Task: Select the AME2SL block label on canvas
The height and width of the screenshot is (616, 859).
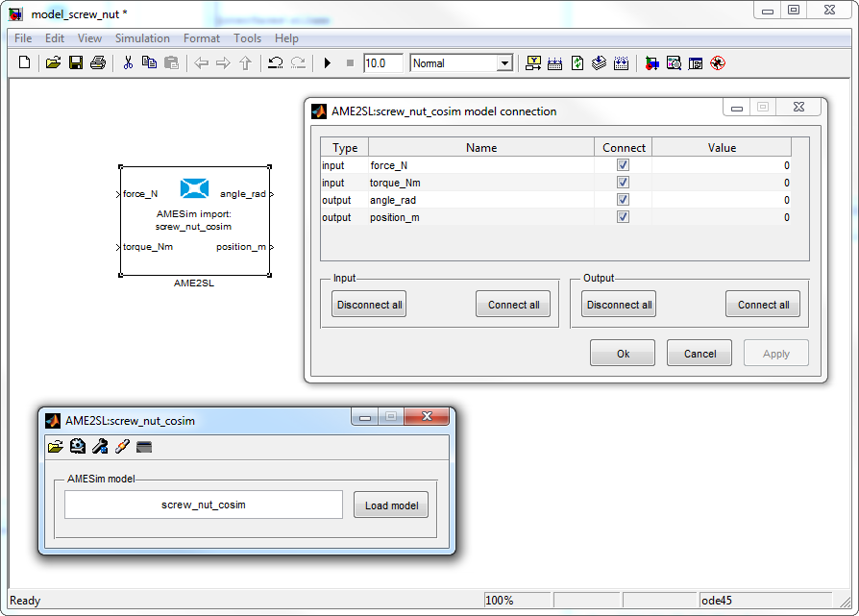Action: tap(194, 283)
